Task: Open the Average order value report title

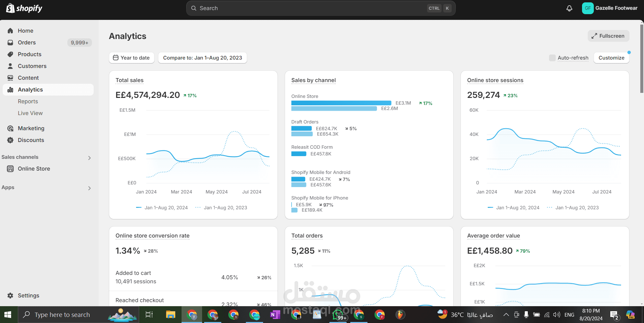Action: click(x=493, y=236)
